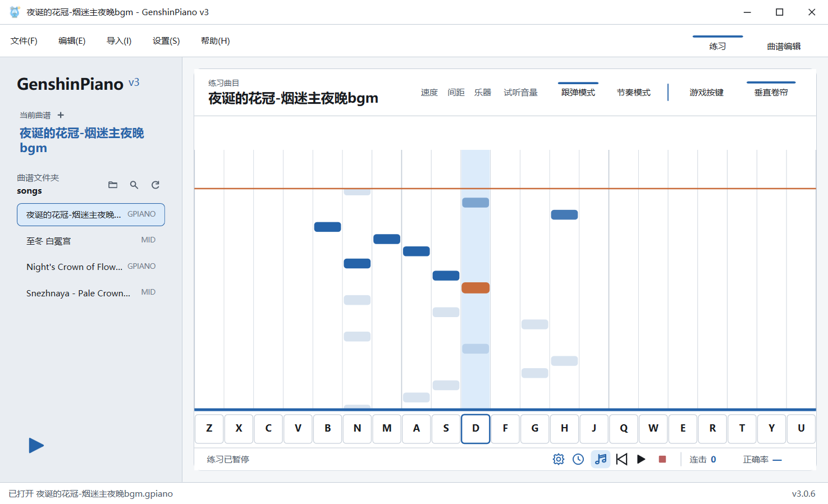Open the 间距 spacing option
828x504 pixels.
(456, 93)
